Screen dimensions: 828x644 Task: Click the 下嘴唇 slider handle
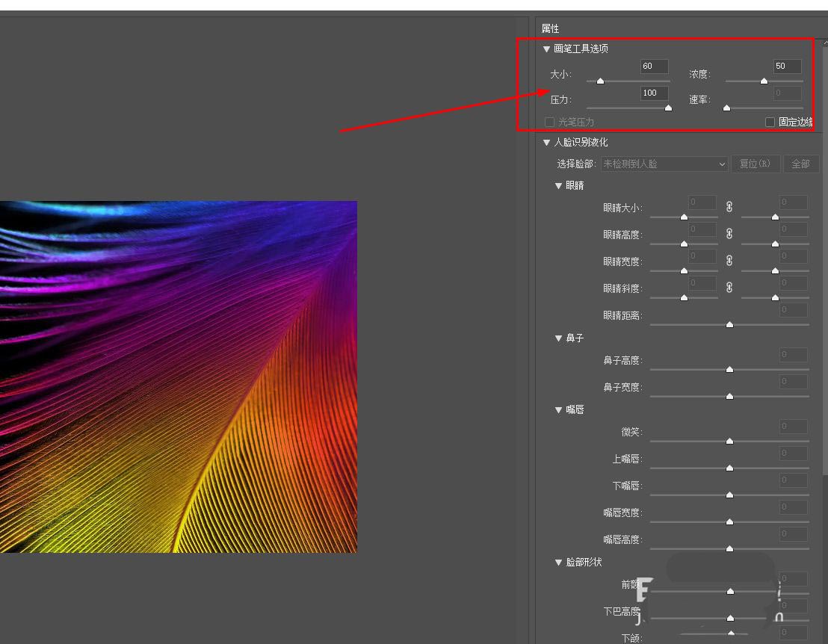tap(730, 495)
